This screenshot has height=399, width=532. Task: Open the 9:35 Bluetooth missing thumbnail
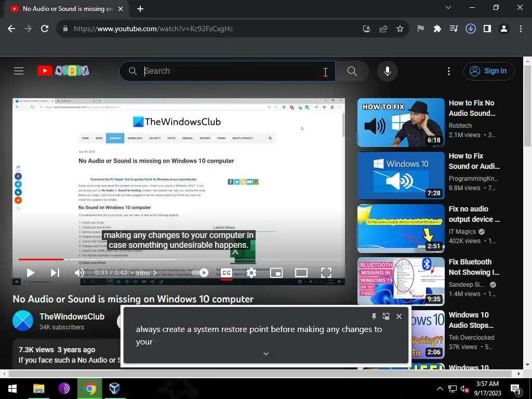(401, 281)
